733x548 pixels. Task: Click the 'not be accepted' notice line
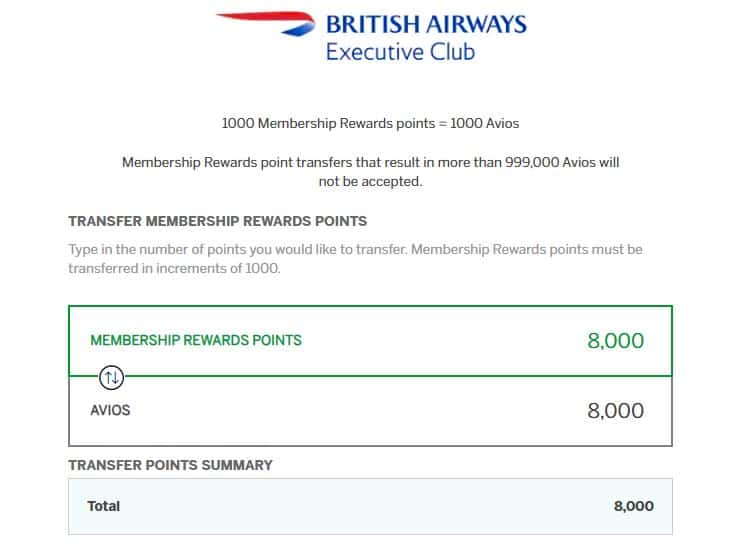[x=370, y=181]
